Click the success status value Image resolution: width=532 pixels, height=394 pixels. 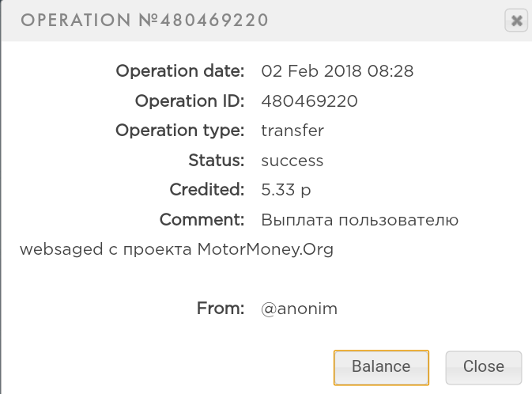point(292,161)
